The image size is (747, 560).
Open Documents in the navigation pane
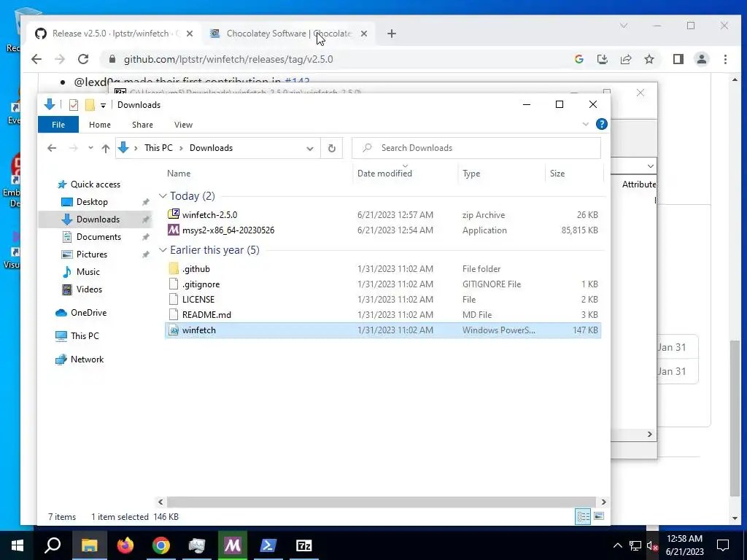pos(98,237)
